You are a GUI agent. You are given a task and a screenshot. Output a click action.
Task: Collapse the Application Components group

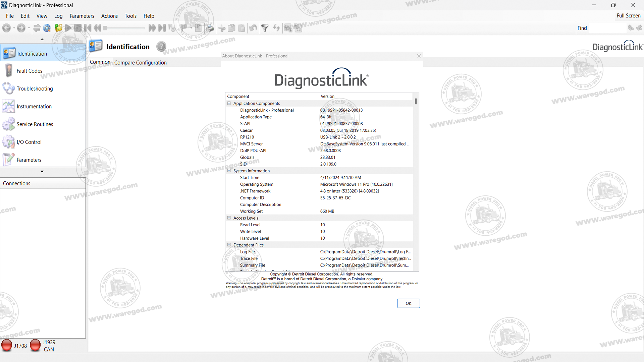(229, 103)
